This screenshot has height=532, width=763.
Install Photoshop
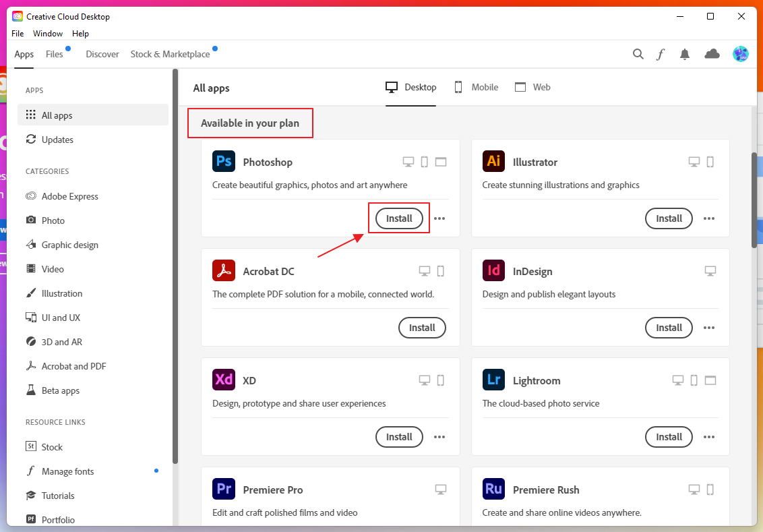point(399,218)
